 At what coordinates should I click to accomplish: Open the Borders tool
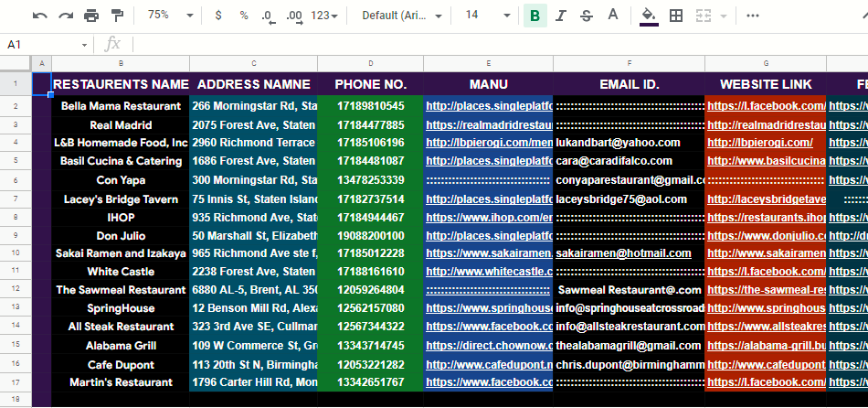coord(676,16)
